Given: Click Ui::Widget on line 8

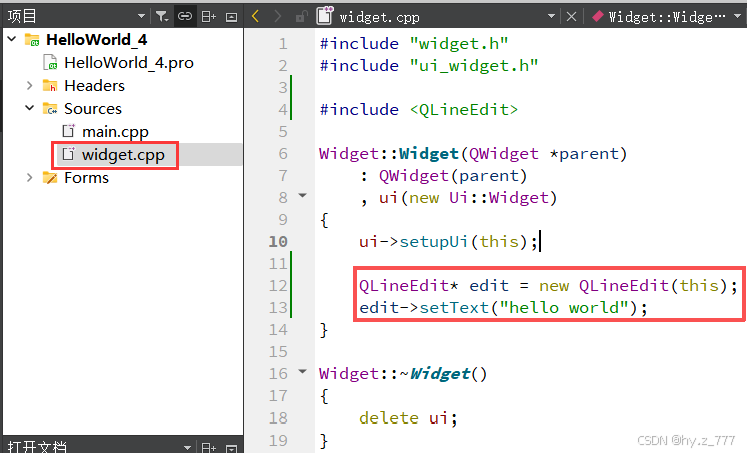Looking at the screenshot, I should click(x=499, y=198).
